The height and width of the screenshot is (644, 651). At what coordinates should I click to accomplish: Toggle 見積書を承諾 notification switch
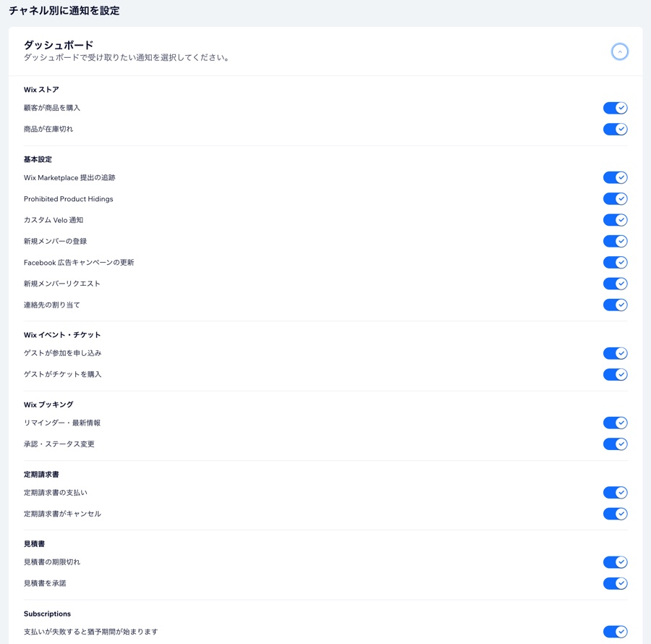click(x=616, y=584)
